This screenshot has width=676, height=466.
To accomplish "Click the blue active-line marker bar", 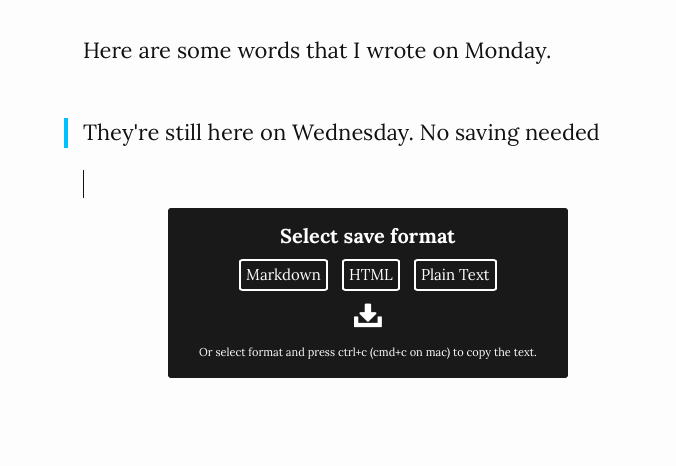I will (x=66, y=133).
